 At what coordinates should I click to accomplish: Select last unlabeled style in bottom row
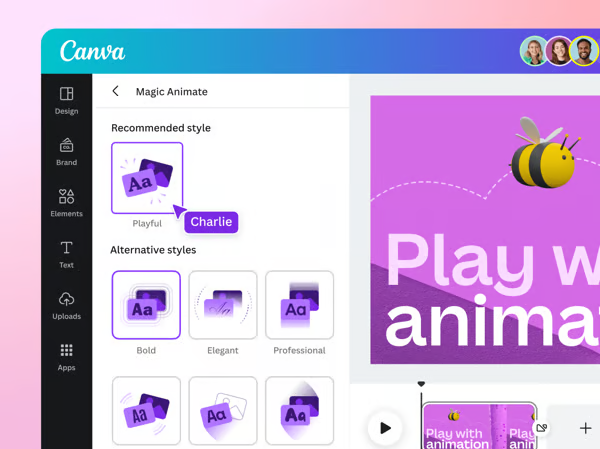click(x=299, y=411)
